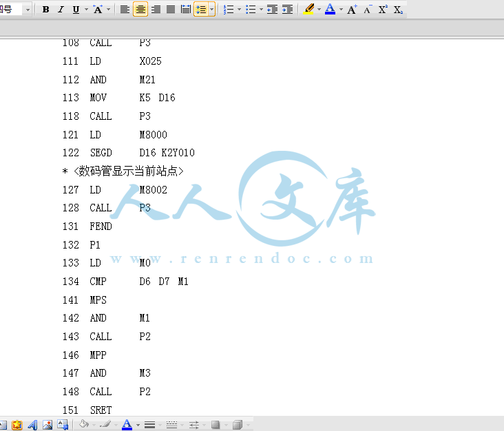Open highlight color dropdown arrow
The image size is (504, 431).
pyautogui.click(x=319, y=10)
